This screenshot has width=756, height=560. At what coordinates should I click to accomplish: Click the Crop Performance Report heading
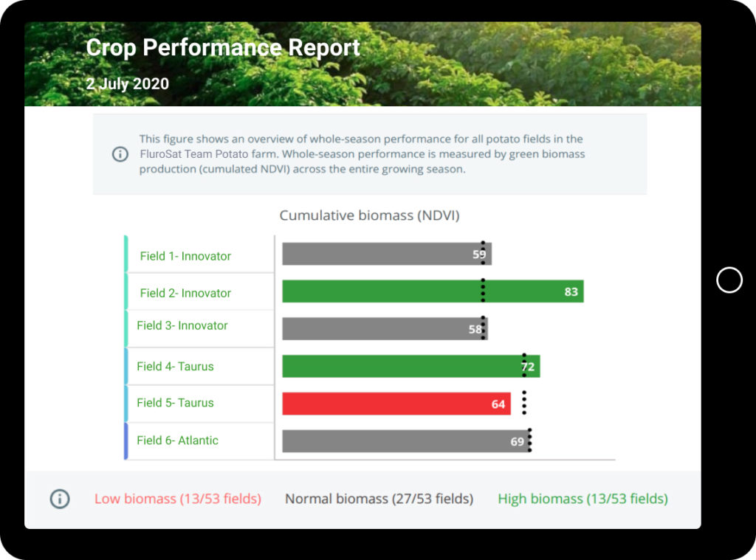[x=223, y=48]
